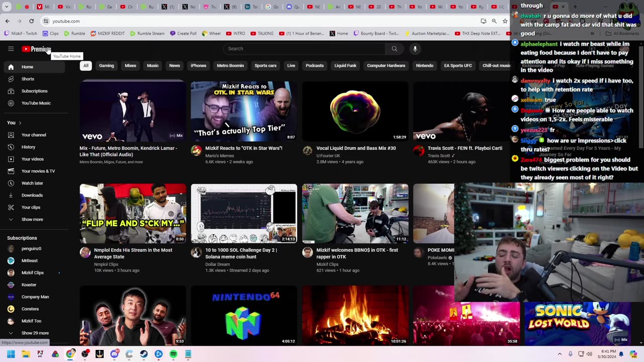Show hidden system tray icons chevron

[559, 354]
